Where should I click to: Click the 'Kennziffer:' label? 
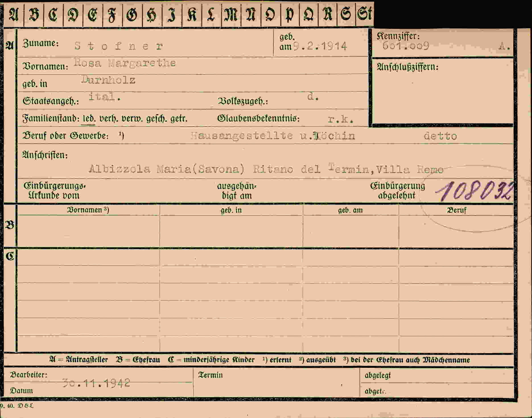pyautogui.click(x=398, y=36)
